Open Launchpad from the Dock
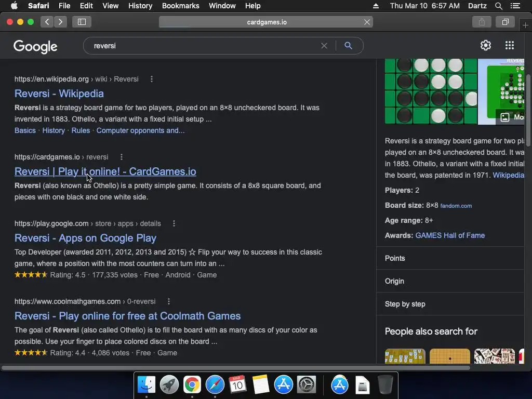 tap(169, 385)
